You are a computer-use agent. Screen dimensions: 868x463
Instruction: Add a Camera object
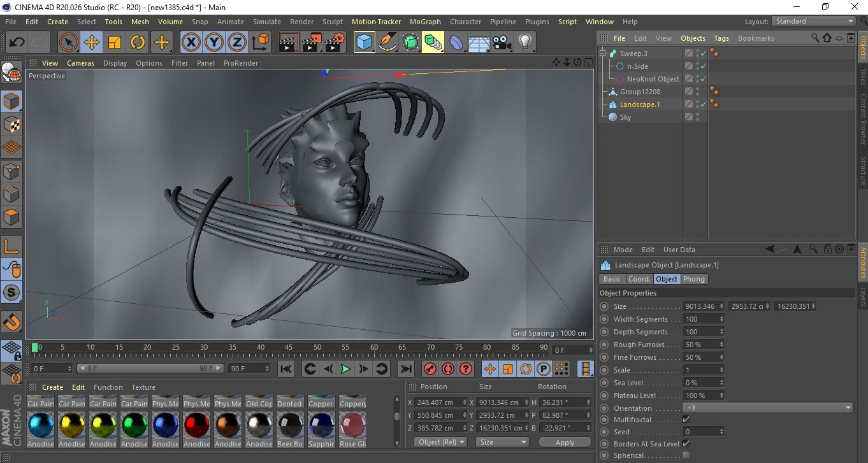click(x=502, y=43)
